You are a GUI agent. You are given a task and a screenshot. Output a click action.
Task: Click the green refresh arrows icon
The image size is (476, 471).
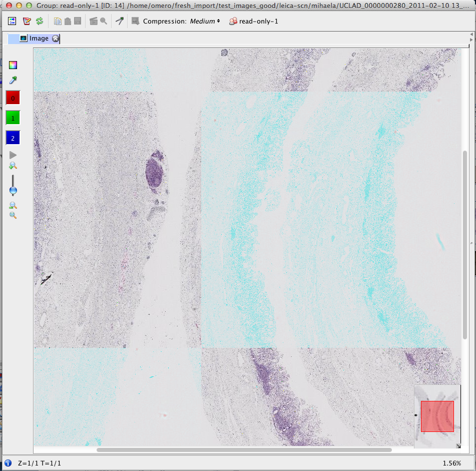pos(39,21)
